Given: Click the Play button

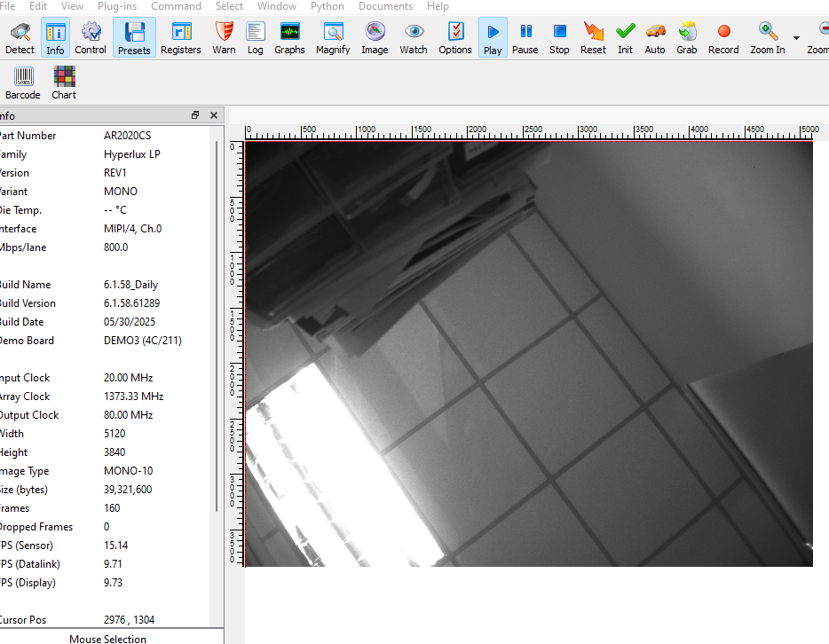Looking at the screenshot, I should pyautogui.click(x=493, y=37).
